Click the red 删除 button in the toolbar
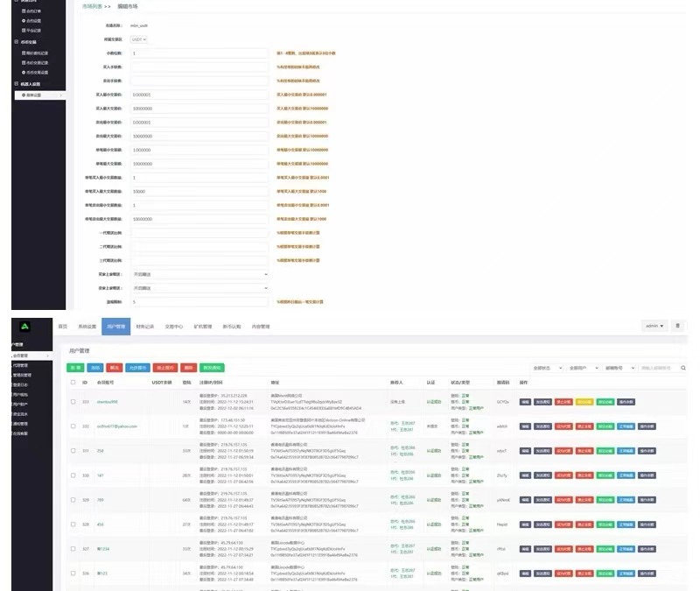This screenshot has height=591, width=700. [x=188, y=368]
